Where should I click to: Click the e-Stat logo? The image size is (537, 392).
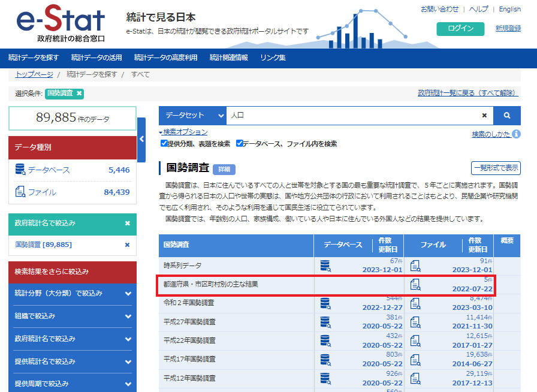(x=61, y=23)
